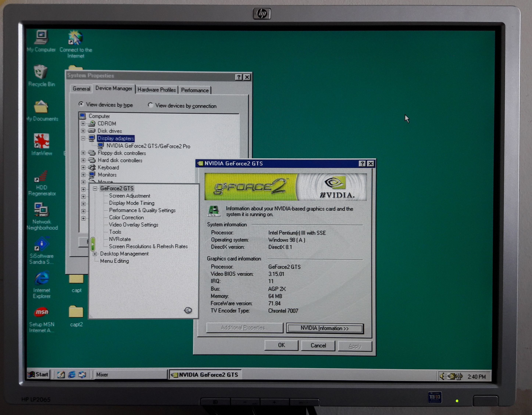Open Network Neighborhood icon
The height and width of the screenshot is (415, 532).
coord(41,210)
